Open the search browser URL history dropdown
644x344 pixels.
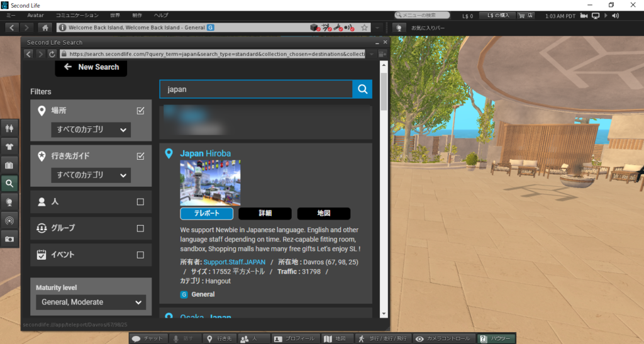(371, 54)
